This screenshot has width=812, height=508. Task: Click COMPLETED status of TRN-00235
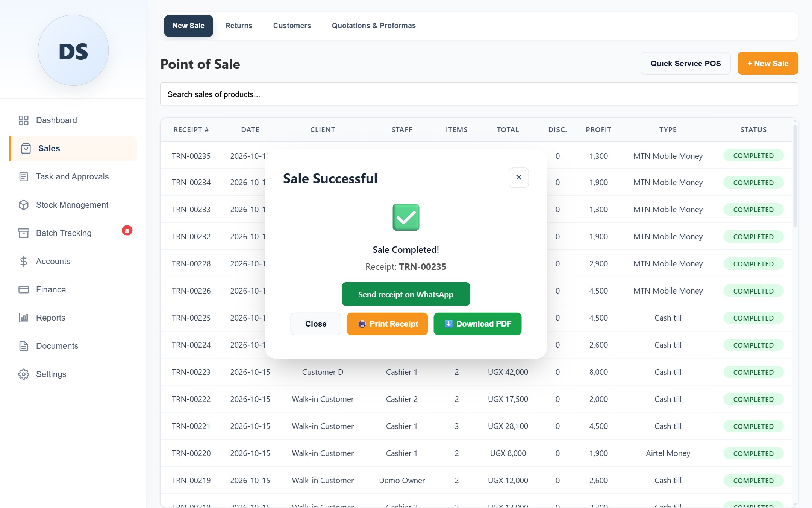[x=753, y=155]
